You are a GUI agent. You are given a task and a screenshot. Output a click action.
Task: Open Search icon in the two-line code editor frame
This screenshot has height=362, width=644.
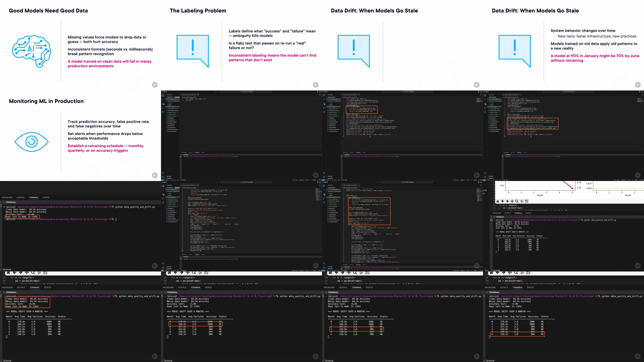(x=163, y=99)
